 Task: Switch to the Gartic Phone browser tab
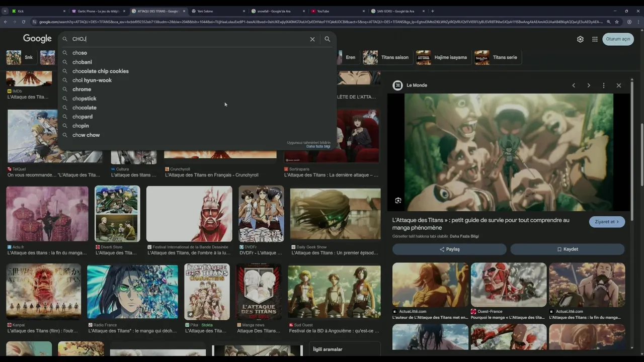(x=98, y=11)
